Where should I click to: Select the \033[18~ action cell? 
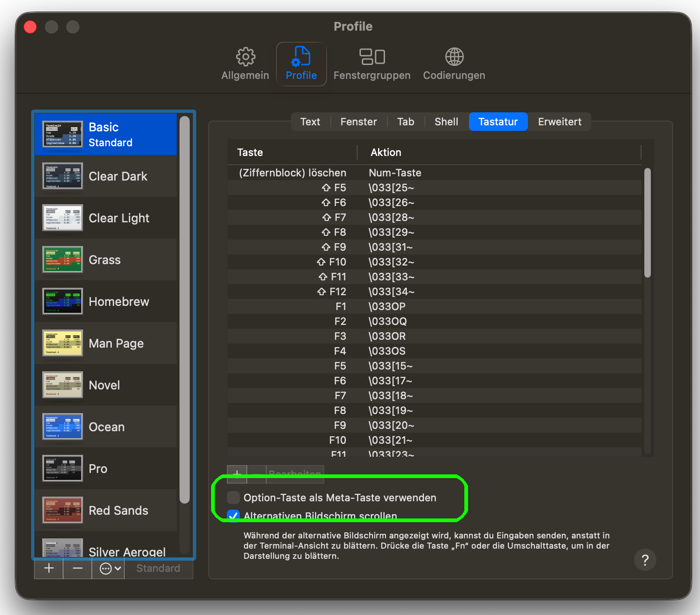point(391,395)
